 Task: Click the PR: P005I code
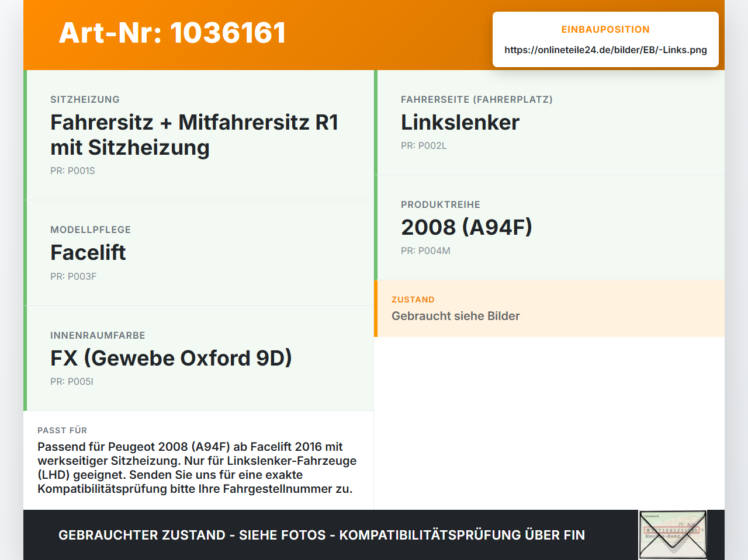click(x=72, y=381)
